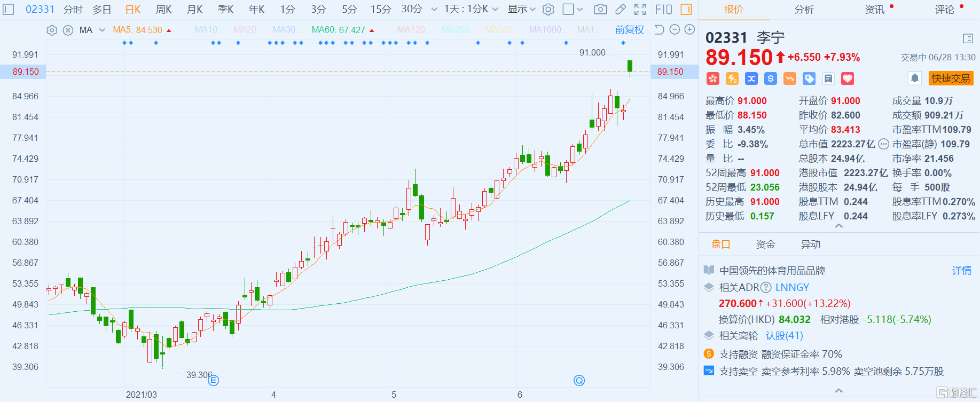Click the 89.150 price label on axis
The height and width of the screenshot is (402, 980).
26,72
